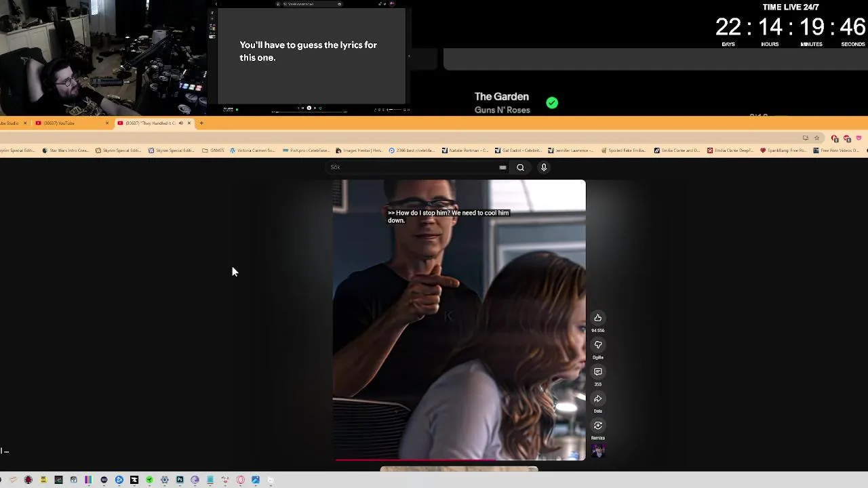The width and height of the screenshot is (868, 488).
Task: Click 'Guns N' Roses' artist text
Action: (x=502, y=110)
